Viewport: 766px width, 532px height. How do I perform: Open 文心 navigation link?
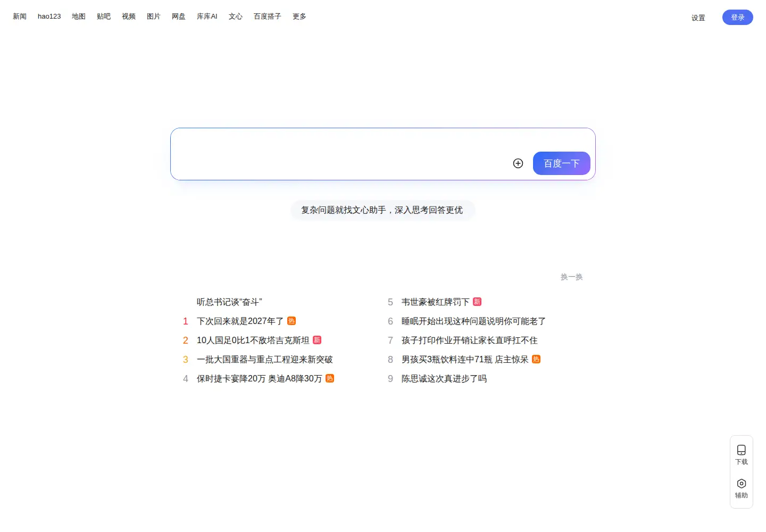[236, 16]
